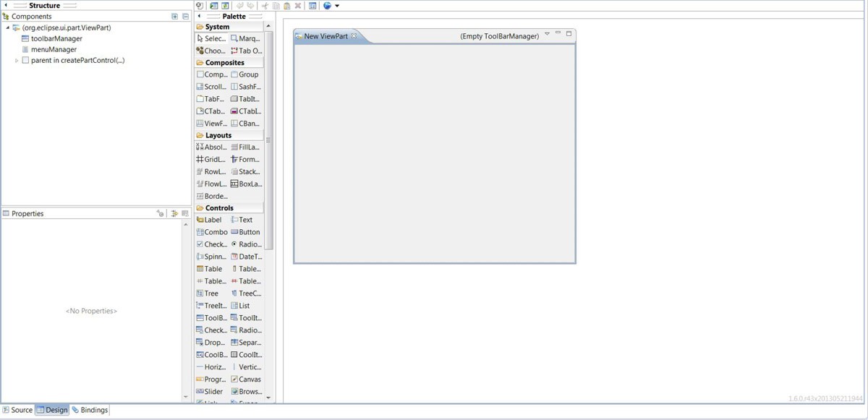Image resolution: width=868 pixels, height=420 pixels.
Task: Select the Canvas control in Palette
Action: 246,380
